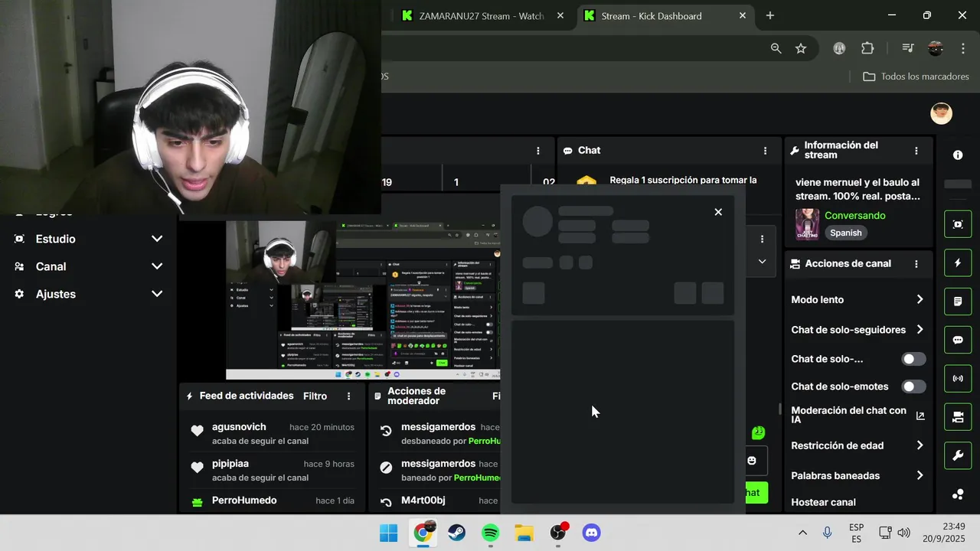Open the stats widget three-dot menu
The width and height of the screenshot is (980, 551).
click(538, 151)
